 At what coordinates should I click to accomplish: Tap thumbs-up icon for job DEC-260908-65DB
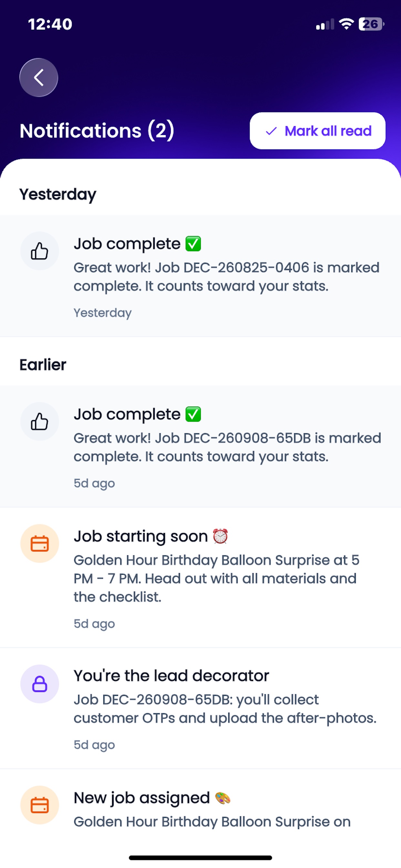click(40, 421)
